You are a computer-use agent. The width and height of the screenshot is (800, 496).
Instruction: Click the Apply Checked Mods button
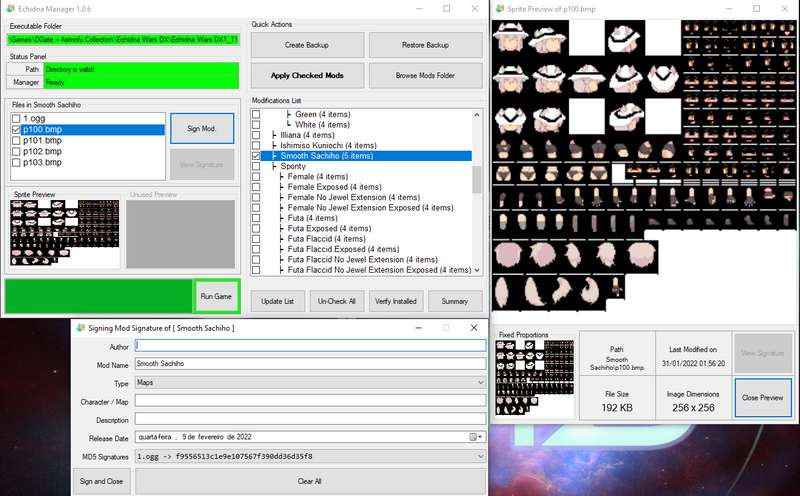click(x=307, y=76)
